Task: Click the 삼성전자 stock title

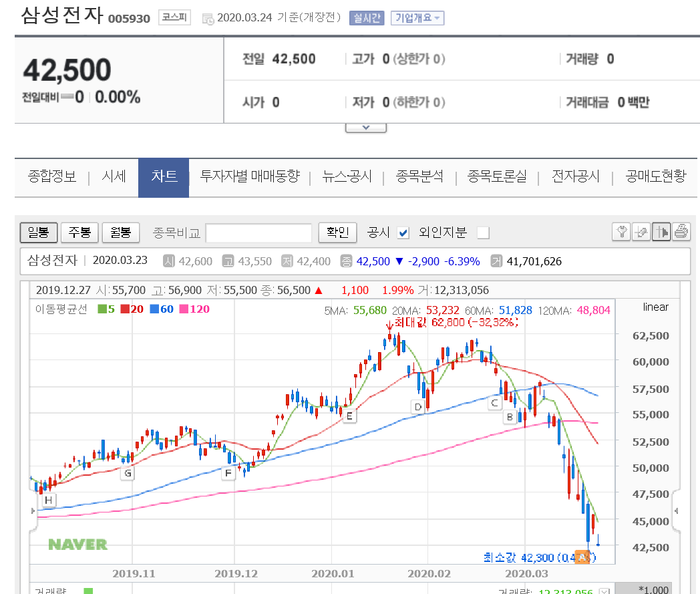Action: (x=62, y=15)
